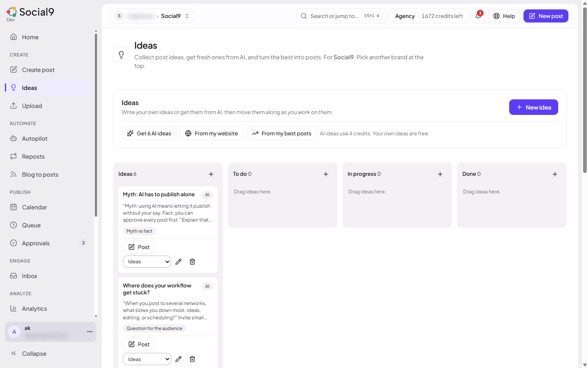Open the notifications bell

tap(478, 16)
